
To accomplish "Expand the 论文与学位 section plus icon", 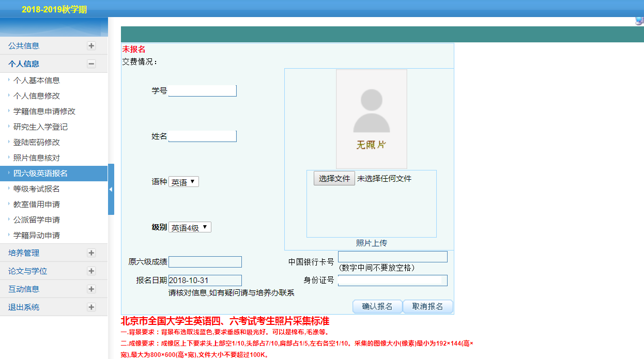I will tap(91, 271).
